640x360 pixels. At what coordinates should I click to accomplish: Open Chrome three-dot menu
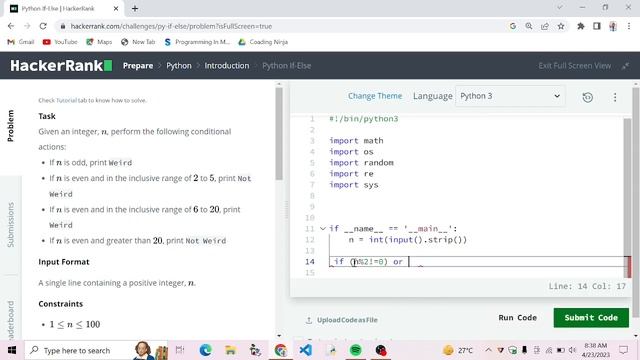click(x=629, y=26)
